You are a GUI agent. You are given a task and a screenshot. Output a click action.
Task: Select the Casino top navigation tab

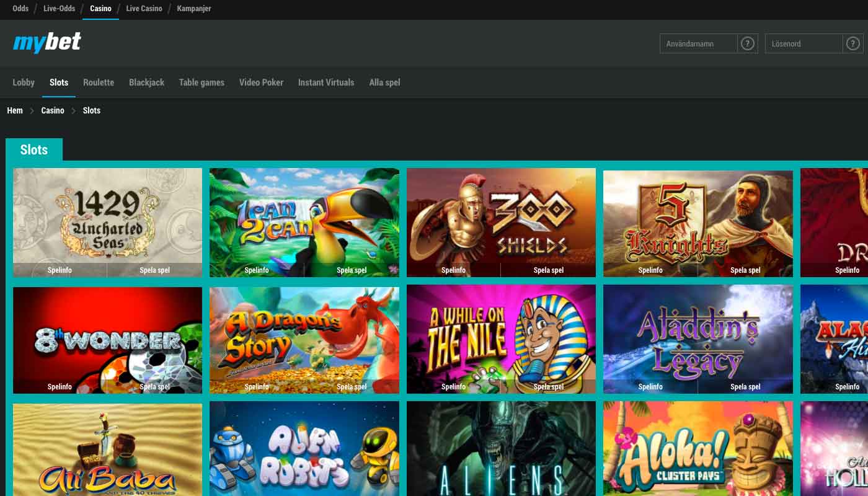(x=100, y=9)
